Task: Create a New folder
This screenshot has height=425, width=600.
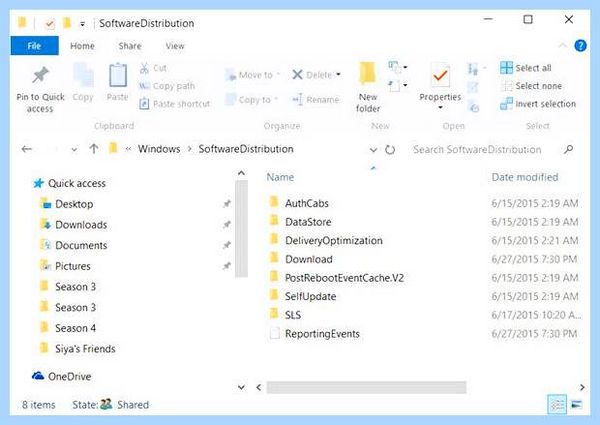Action: (x=368, y=87)
